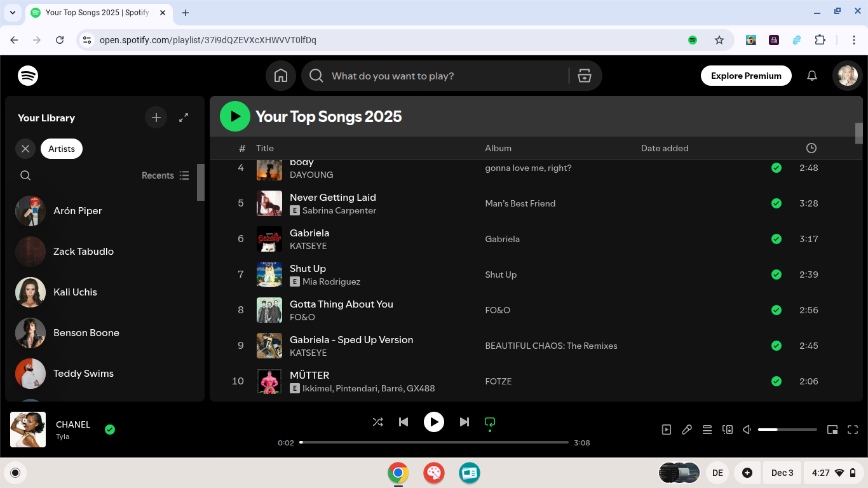Search in Your Library
The width and height of the screenshot is (868, 488).
click(25, 175)
